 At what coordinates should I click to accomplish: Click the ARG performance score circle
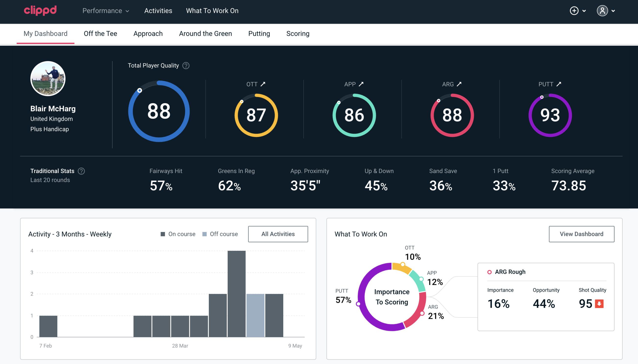(x=451, y=114)
